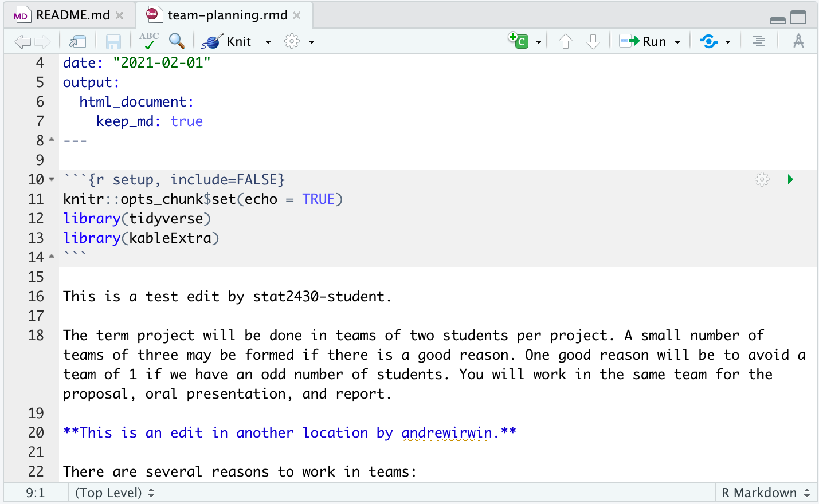Insert a new code chunk
The image size is (819, 504).
pyautogui.click(x=519, y=41)
